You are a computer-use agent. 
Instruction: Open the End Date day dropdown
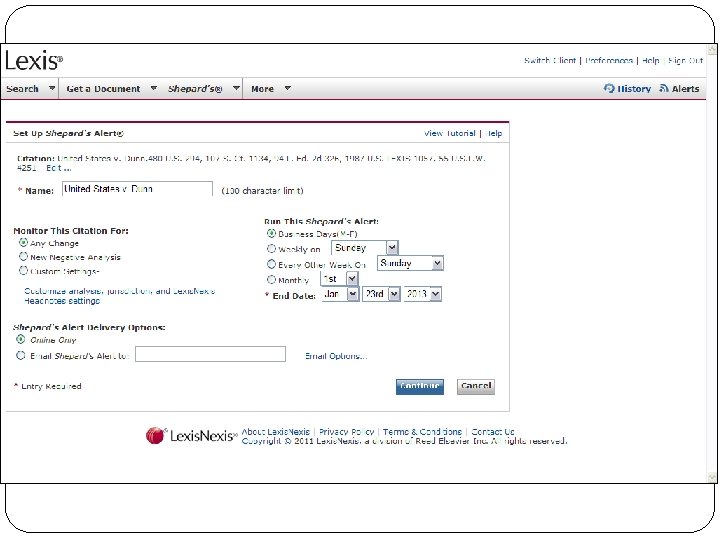pos(381,294)
